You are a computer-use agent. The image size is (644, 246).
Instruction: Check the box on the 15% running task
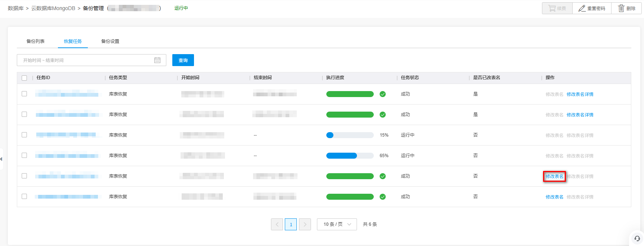(24, 135)
